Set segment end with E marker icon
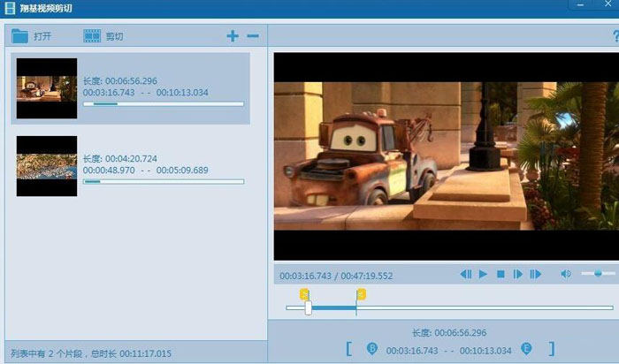Image resolution: width=619 pixels, height=364 pixels. coord(526,349)
